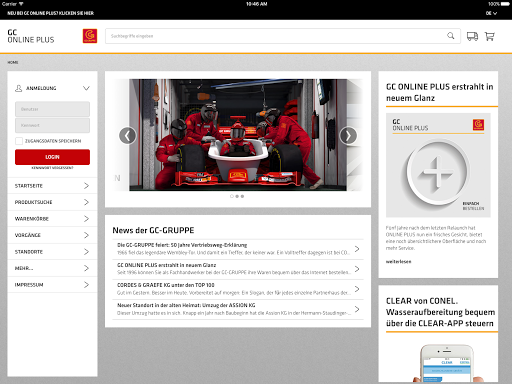Open Warenkörbe in sidebar menu
Screen dimensions: 512x384
[x=52, y=219]
